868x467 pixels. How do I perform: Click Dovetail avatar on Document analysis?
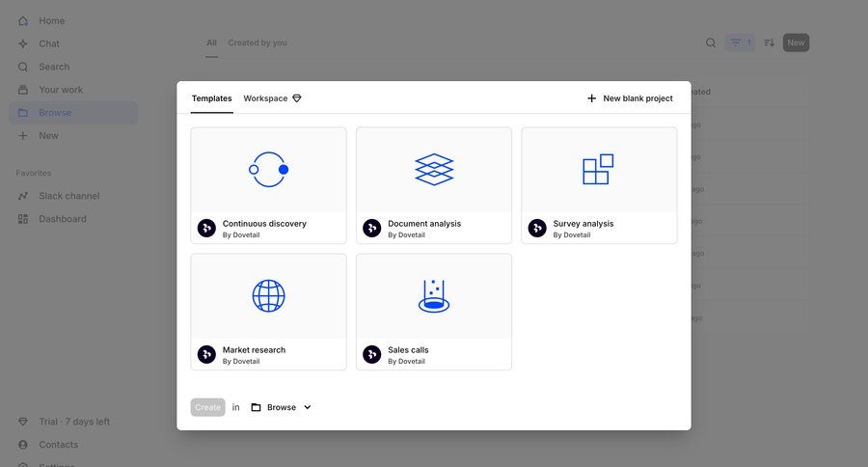point(372,229)
